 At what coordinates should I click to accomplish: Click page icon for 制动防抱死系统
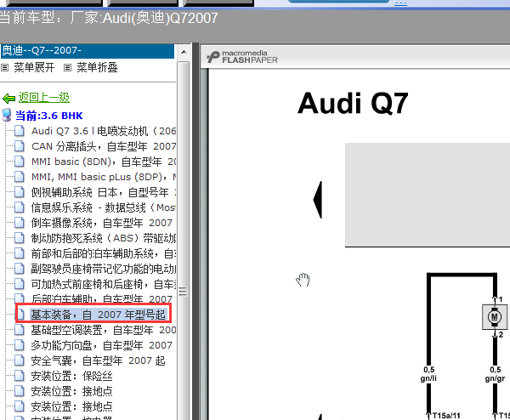pos(20,238)
